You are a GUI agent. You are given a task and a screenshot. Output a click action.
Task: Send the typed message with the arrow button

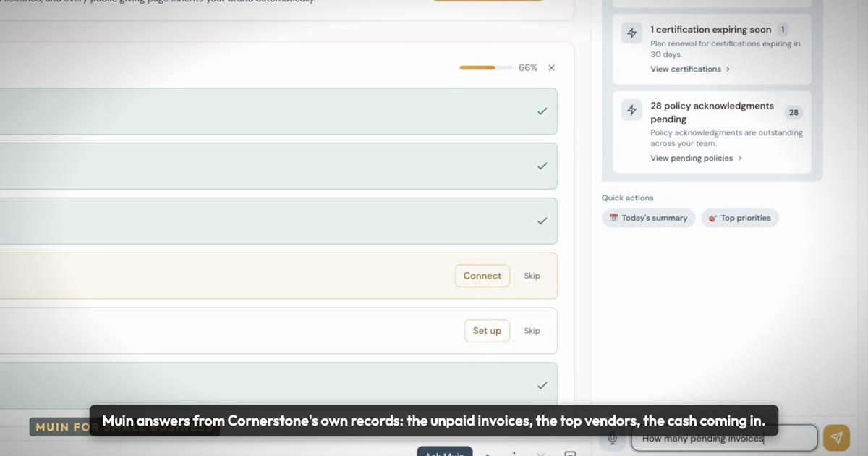point(836,438)
